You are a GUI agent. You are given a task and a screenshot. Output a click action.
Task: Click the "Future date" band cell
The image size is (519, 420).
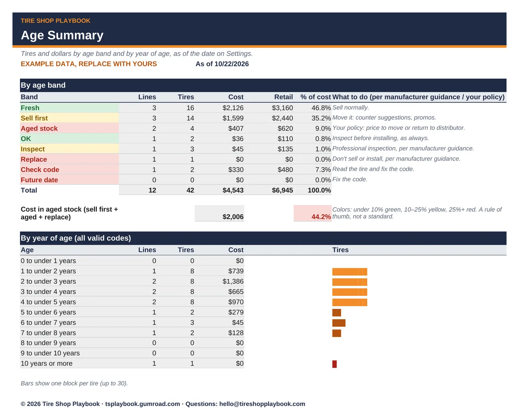70,180
